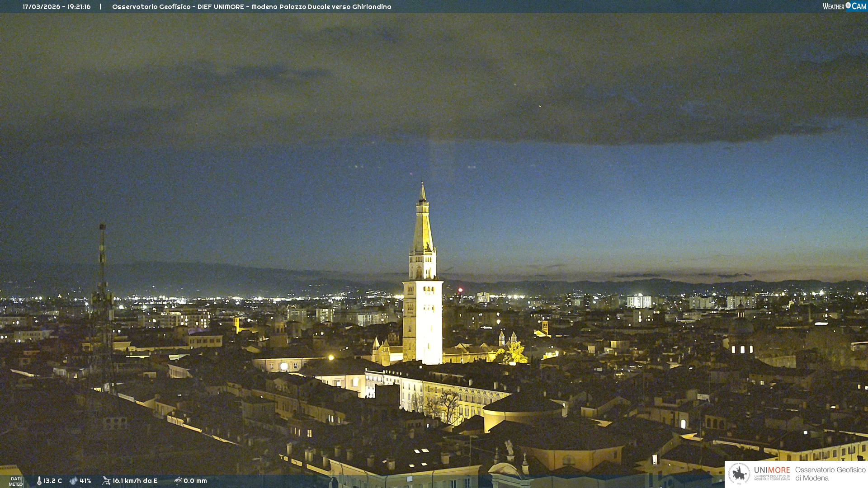Screen dimensions: 868x488
Task: Click the thermometer temperature icon
Action: [39, 481]
